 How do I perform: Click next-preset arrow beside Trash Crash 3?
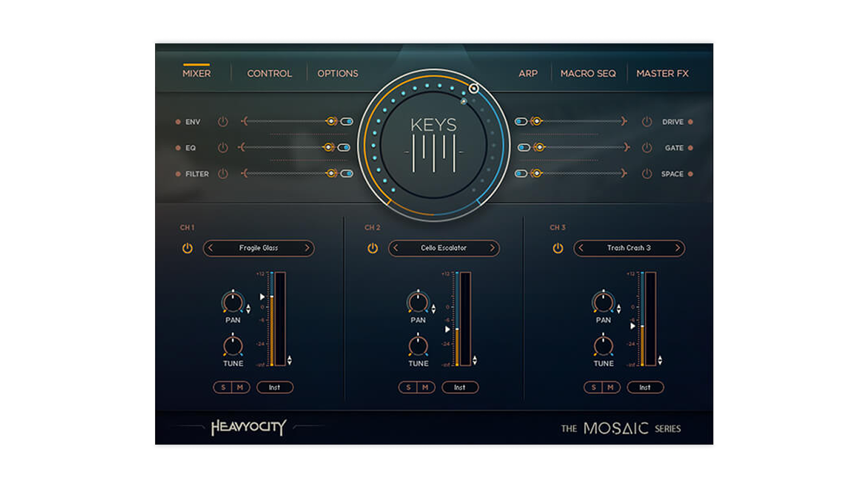(x=677, y=248)
